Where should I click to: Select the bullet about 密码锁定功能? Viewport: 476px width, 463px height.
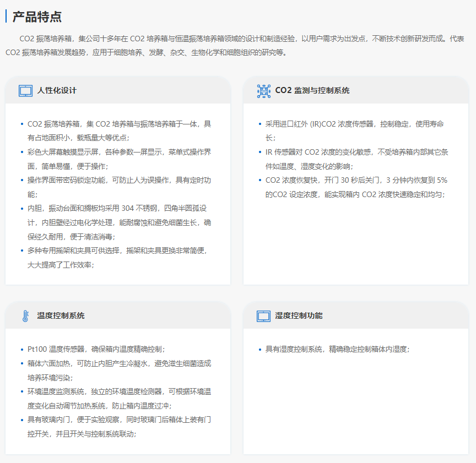(118, 187)
